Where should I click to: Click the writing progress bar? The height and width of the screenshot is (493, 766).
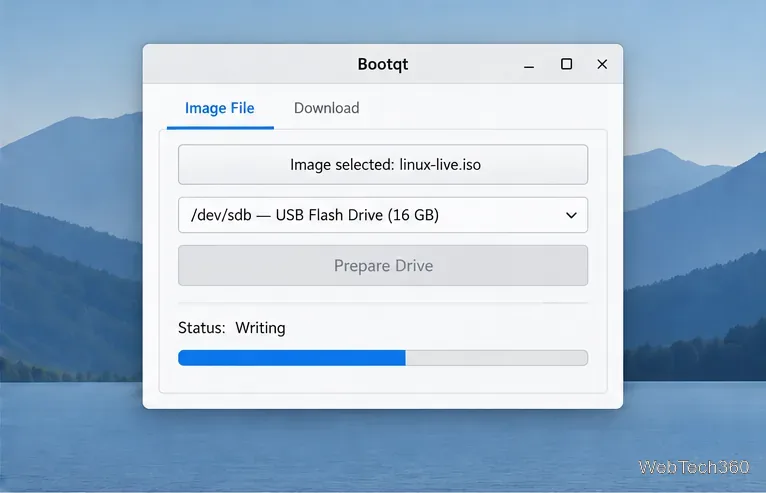tap(383, 358)
